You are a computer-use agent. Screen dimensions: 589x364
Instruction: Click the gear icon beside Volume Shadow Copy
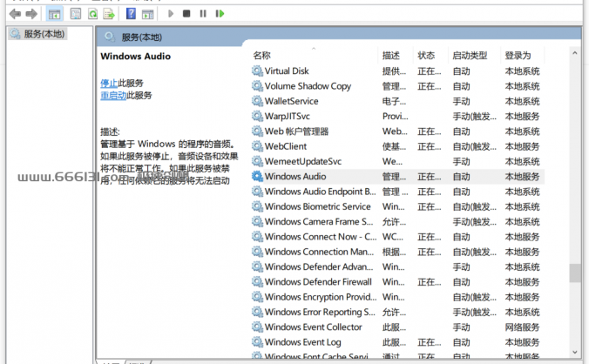click(x=257, y=86)
